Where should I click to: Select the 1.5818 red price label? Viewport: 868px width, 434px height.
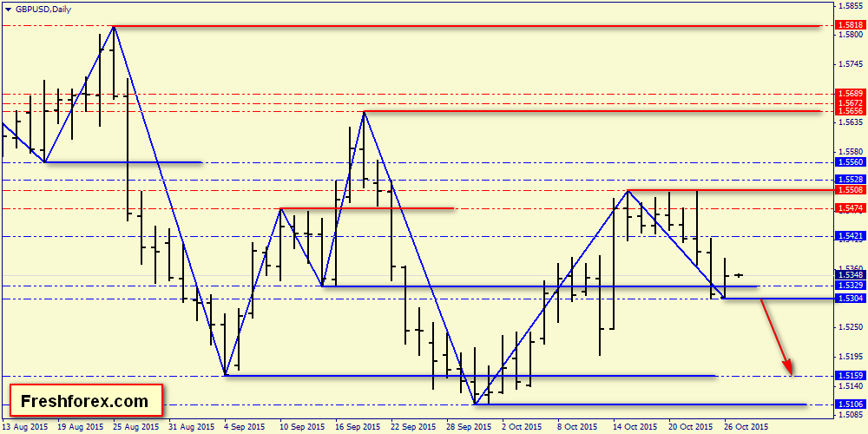850,25
